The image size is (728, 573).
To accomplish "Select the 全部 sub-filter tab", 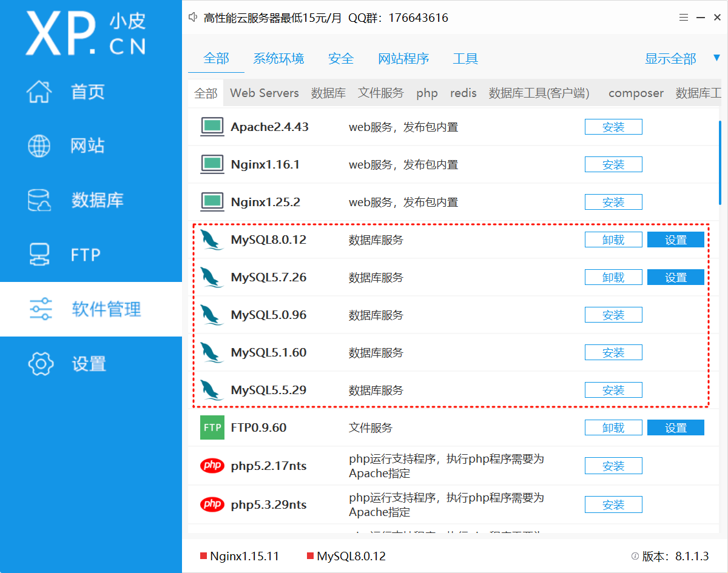I will pyautogui.click(x=206, y=93).
